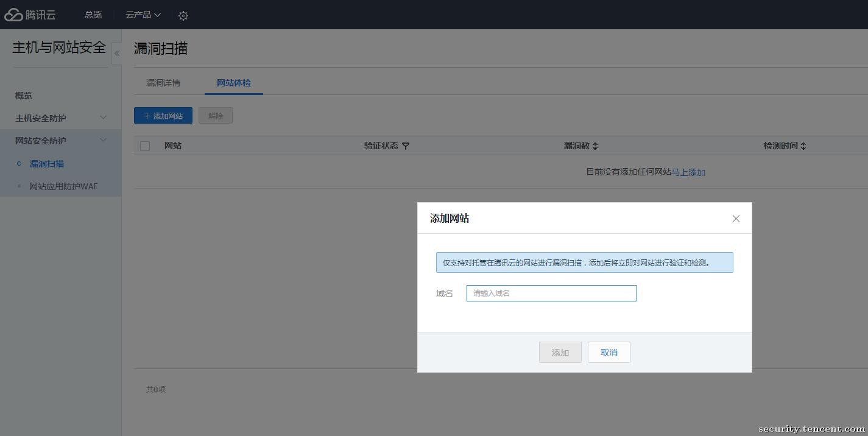The height and width of the screenshot is (436, 868).
Task: Click the 解除 button above the table
Action: (216, 115)
